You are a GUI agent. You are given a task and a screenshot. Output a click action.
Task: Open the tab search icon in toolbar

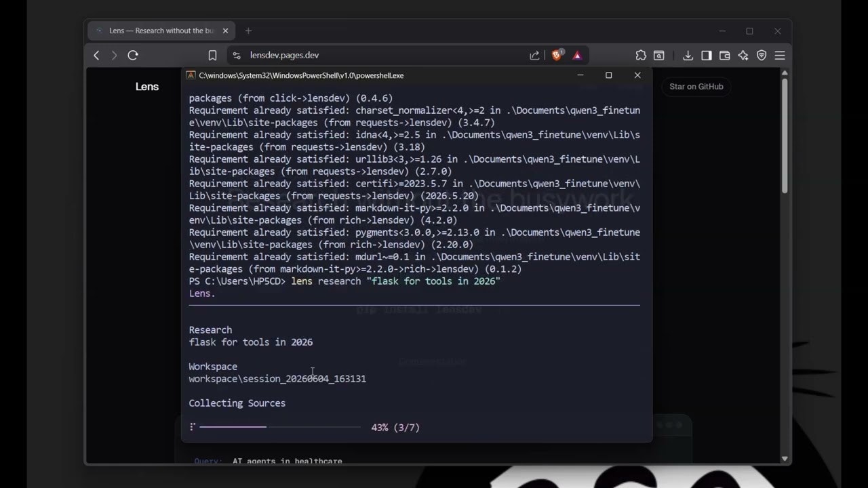click(x=658, y=56)
